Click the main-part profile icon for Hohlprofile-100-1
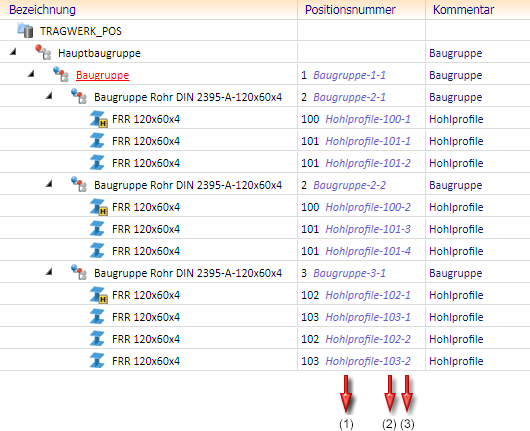Viewport: 530px width, 431px height. tap(98, 119)
